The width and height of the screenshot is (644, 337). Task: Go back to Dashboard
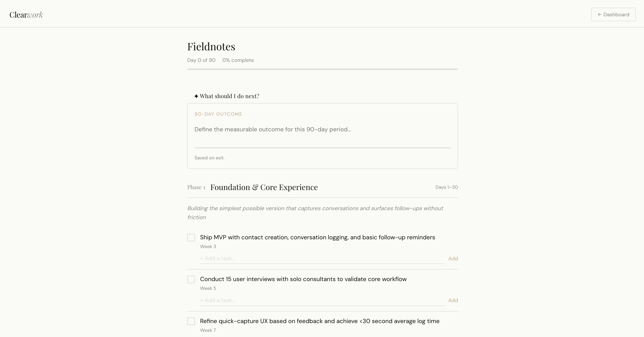613,15
